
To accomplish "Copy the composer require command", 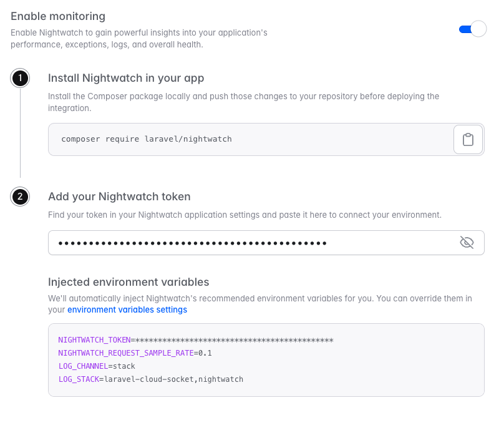I will coord(468,140).
